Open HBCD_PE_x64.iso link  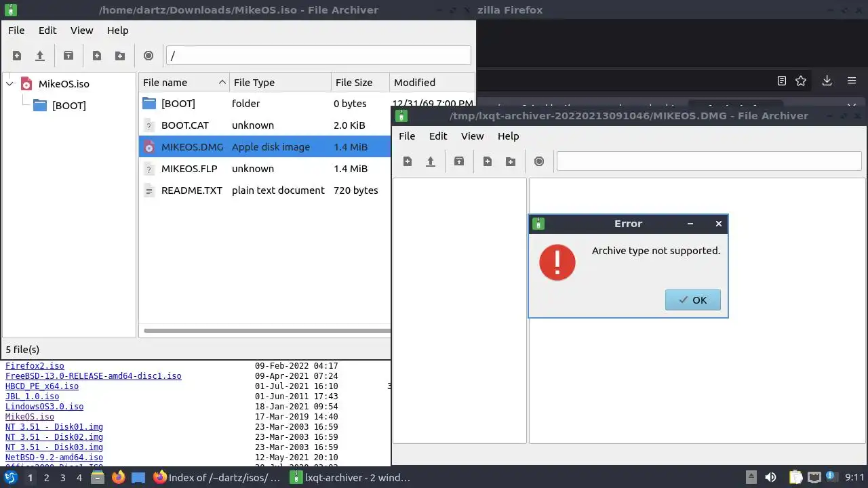coord(42,386)
